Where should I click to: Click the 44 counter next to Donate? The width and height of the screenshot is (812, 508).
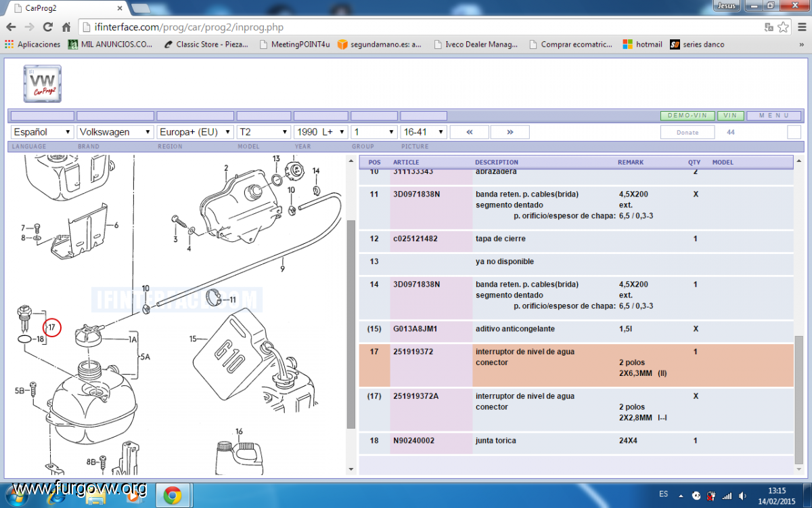(x=731, y=132)
